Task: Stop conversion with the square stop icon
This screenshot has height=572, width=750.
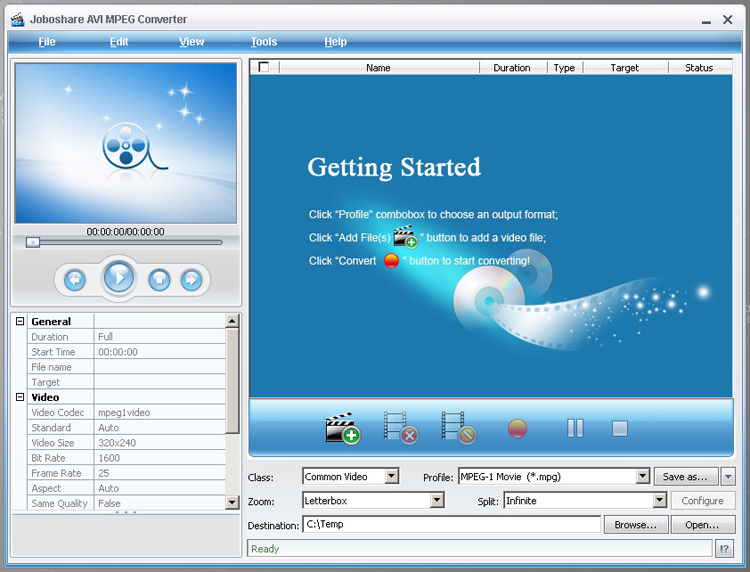Action: click(x=620, y=428)
